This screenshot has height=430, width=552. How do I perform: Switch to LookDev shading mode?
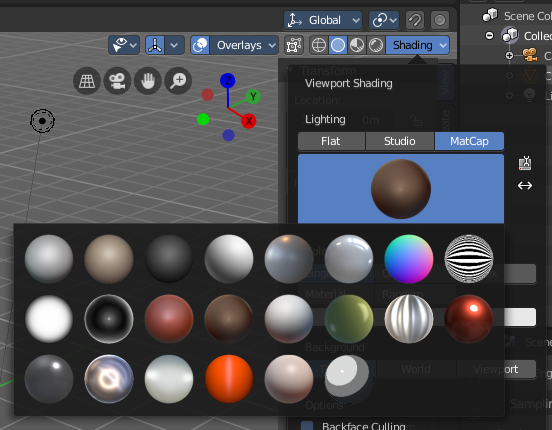click(x=357, y=45)
